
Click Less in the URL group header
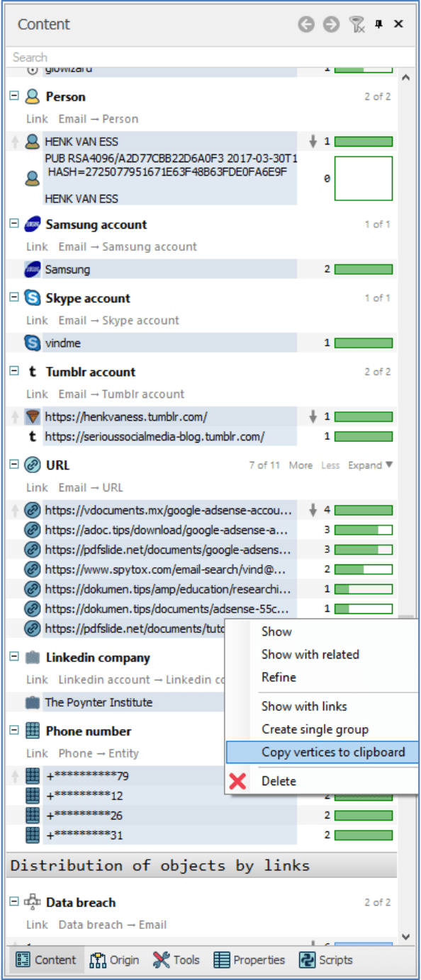click(x=330, y=465)
